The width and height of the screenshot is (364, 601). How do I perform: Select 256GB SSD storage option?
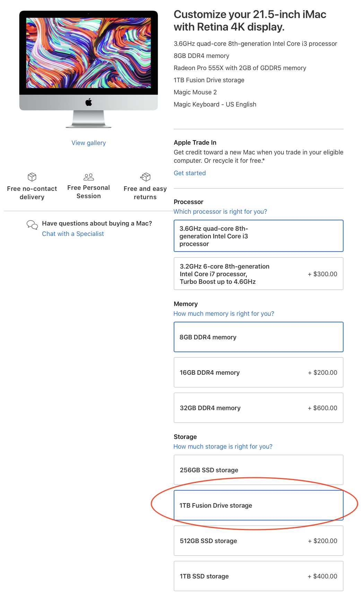pyautogui.click(x=259, y=470)
